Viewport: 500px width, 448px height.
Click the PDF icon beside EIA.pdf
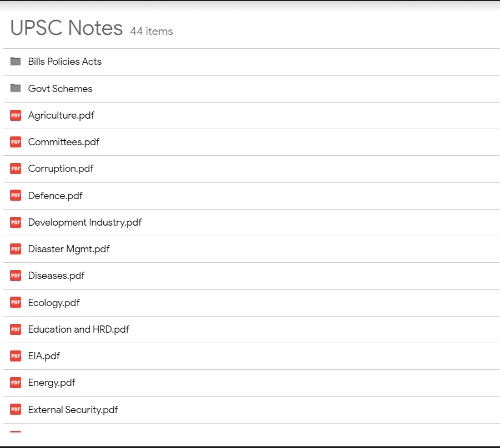(16, 356)
